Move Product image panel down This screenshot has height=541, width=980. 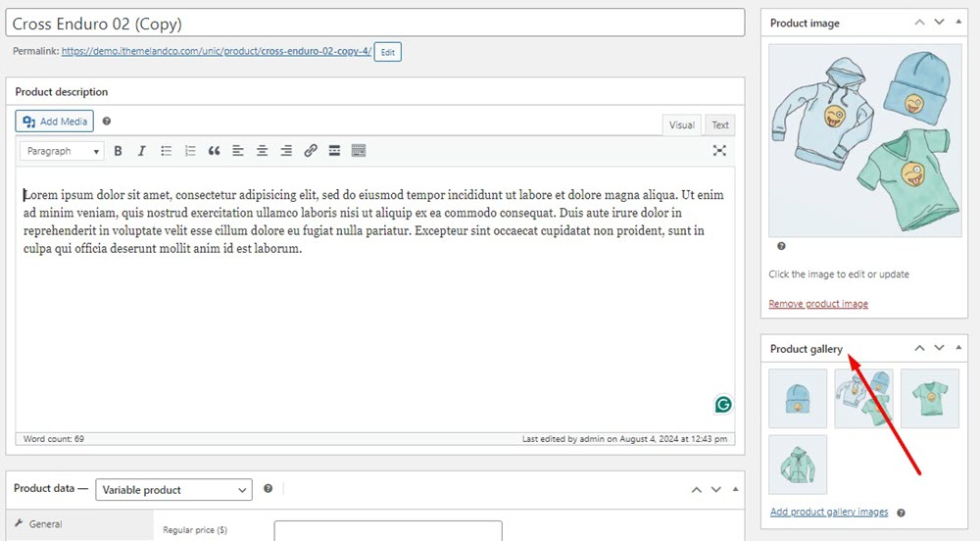(940, 23)
